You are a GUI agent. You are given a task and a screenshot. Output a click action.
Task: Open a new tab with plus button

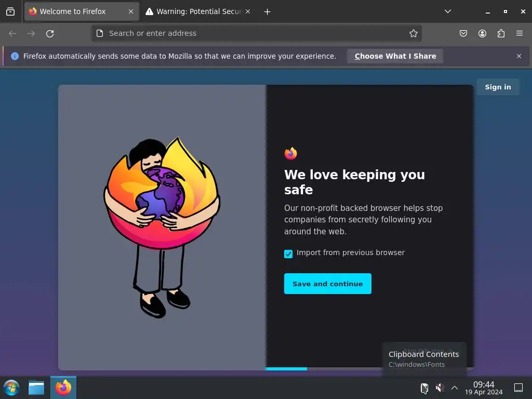pos(268,12)
